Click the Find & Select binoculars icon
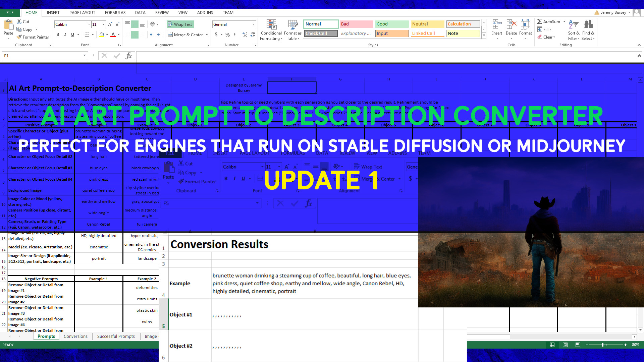The height and width of the screenshot is (362, 644). (x=588, y=24)
